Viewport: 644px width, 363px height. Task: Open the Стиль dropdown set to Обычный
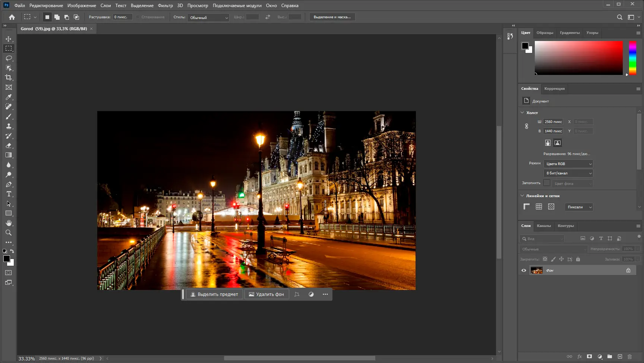click(208, 18)
